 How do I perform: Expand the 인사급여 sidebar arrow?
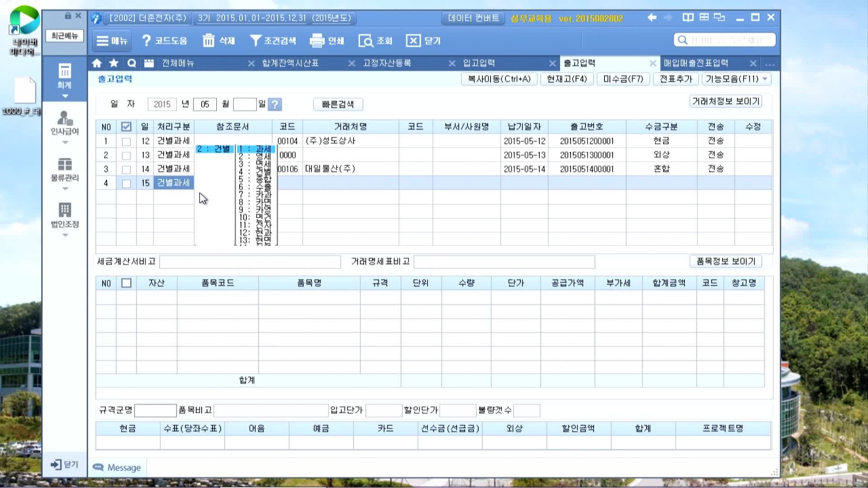pyautogui.click(x=65, y=143)
